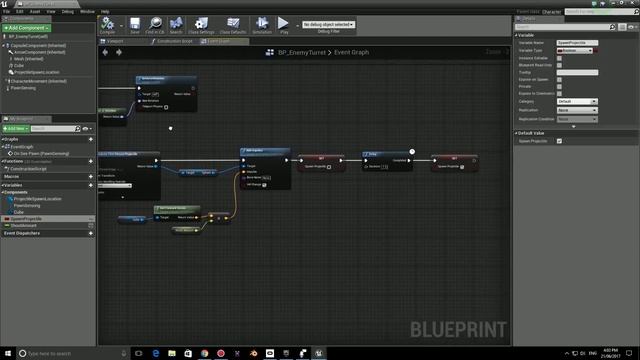Click the plus icon on the Variables row
Screen dimensions: 640x360
tap(91, 185)
